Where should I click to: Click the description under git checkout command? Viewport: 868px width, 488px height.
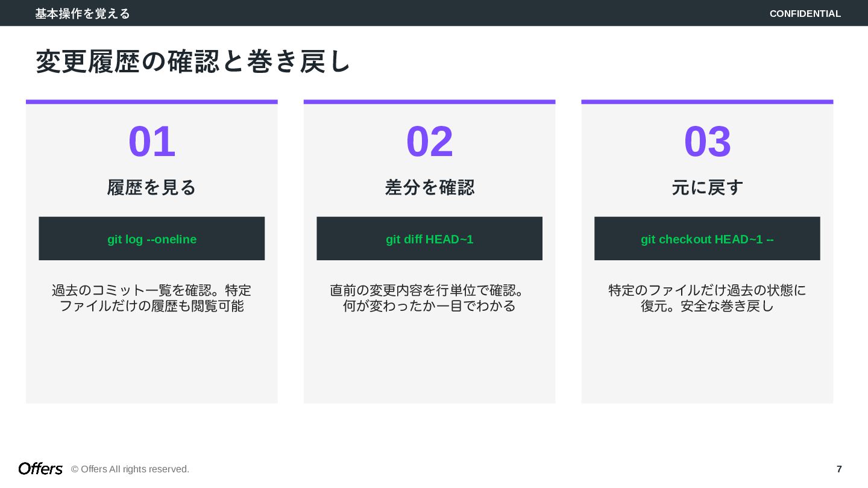tap(708, 298)
